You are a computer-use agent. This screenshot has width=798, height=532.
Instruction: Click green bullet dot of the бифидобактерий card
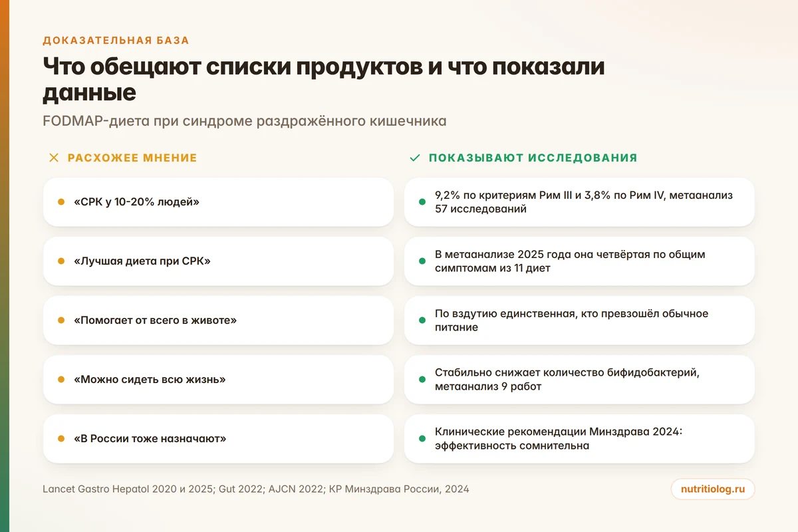422,380
